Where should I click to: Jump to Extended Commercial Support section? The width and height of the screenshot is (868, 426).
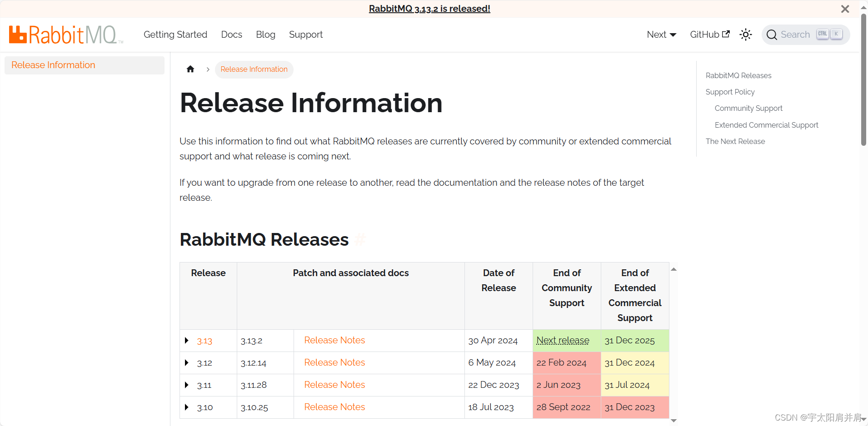tap(766, 125)
